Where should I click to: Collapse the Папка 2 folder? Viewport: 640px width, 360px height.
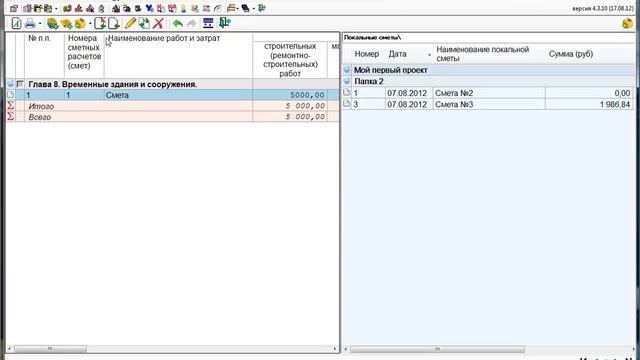[x=347, y=81]
